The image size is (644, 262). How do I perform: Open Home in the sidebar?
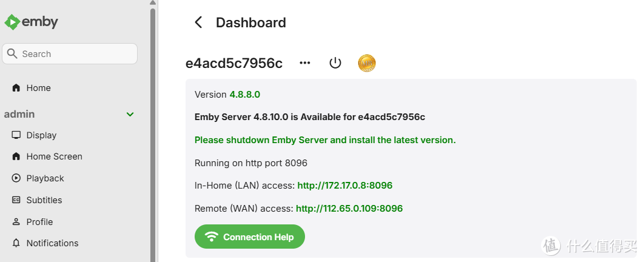click(38, 88)
